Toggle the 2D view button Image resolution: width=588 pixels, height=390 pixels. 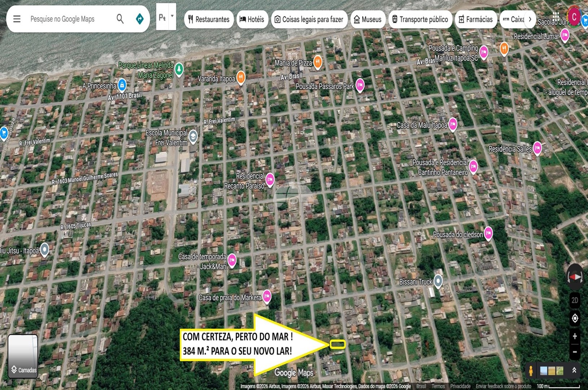[x=575, y=300]
